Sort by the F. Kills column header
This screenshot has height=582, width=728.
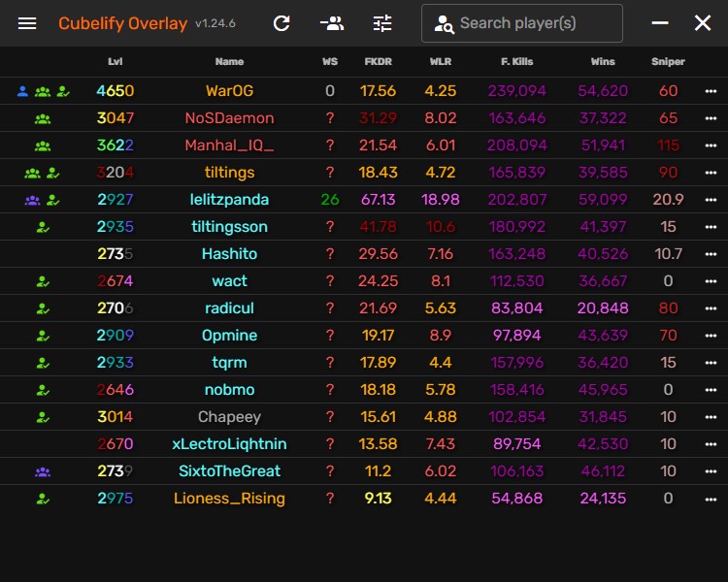(516, 61)
